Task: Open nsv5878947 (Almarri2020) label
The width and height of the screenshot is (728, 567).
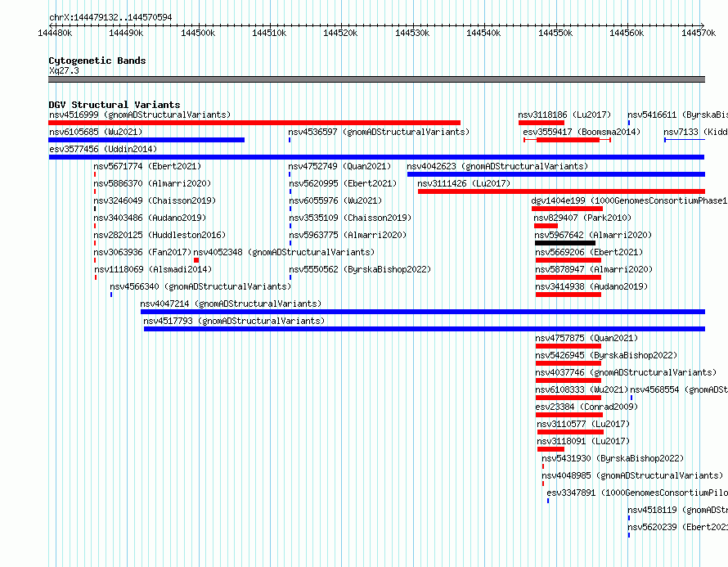Action: point(594,269)
